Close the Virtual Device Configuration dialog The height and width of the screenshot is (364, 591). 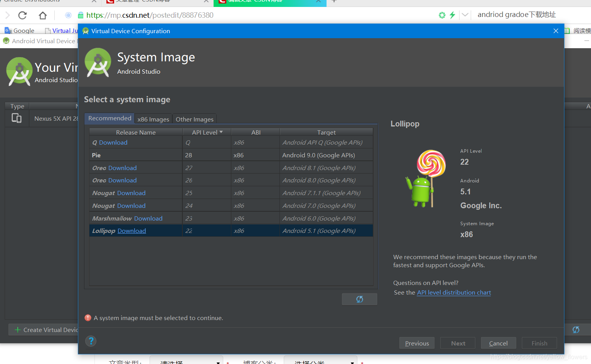pyautogui.click(x=556, y=31)
